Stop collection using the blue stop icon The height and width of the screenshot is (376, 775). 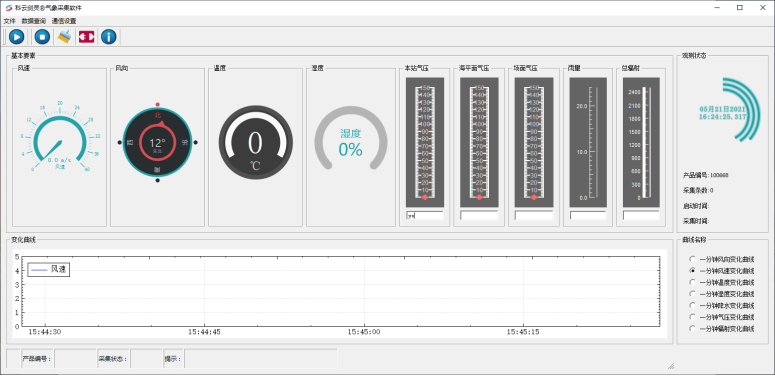point(42,37)
